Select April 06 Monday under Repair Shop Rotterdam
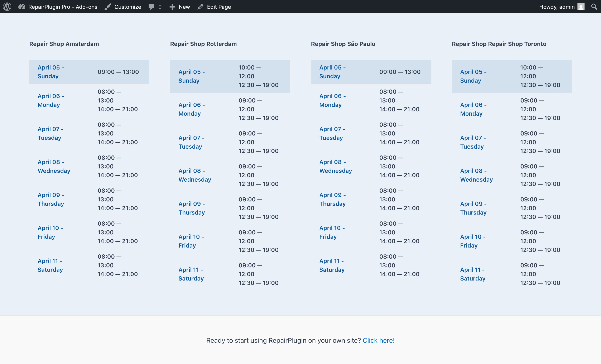The image size is (601, 364). point(192,109)
